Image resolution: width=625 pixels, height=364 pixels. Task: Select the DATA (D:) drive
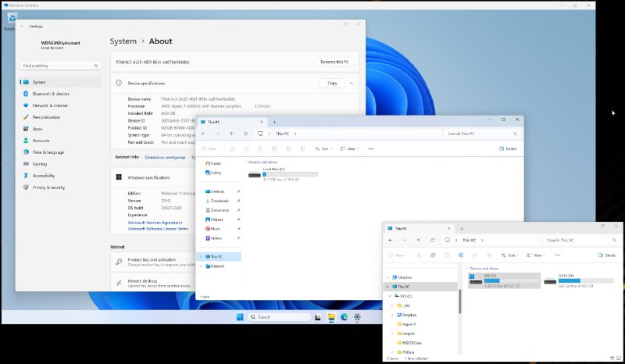[x=578, y=280]
